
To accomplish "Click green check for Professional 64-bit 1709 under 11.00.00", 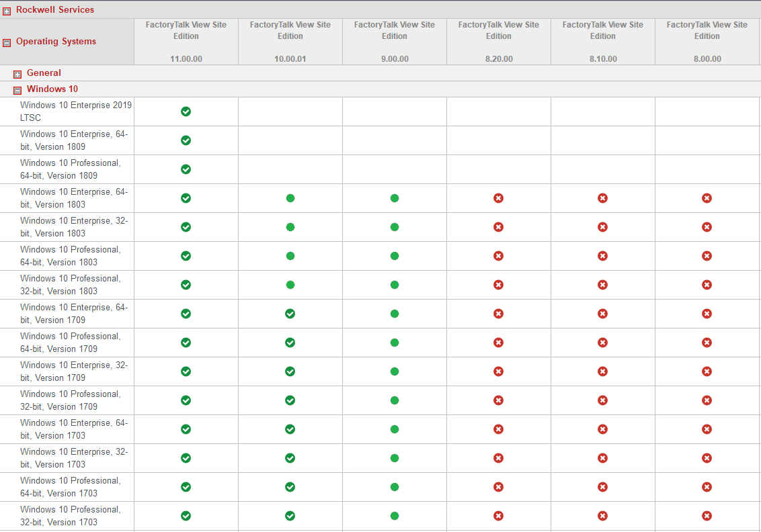I will [186, 343].
